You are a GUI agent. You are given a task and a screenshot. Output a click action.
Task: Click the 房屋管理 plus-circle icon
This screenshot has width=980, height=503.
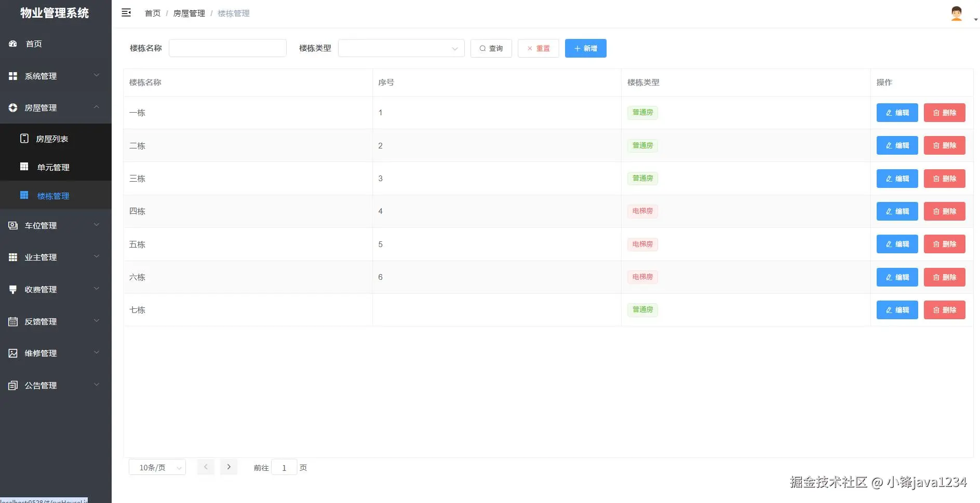(x=13, y=107)
